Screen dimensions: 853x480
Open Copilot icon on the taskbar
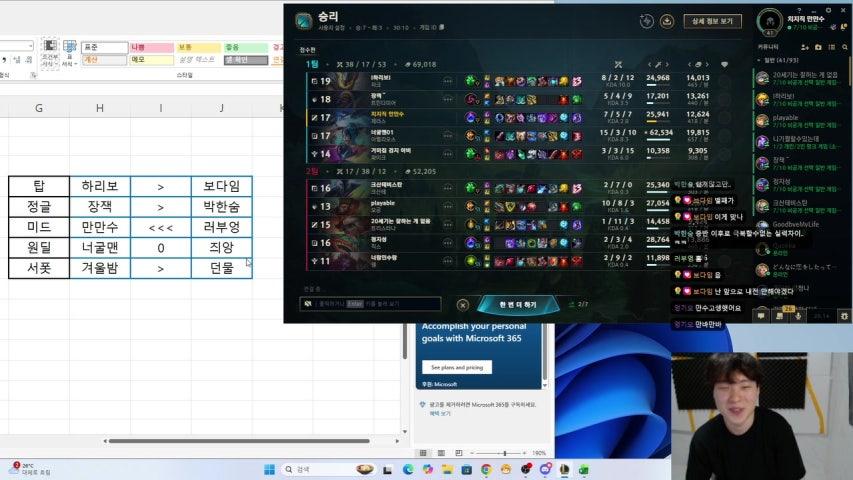pyautogui.click(x=428, y=469)
